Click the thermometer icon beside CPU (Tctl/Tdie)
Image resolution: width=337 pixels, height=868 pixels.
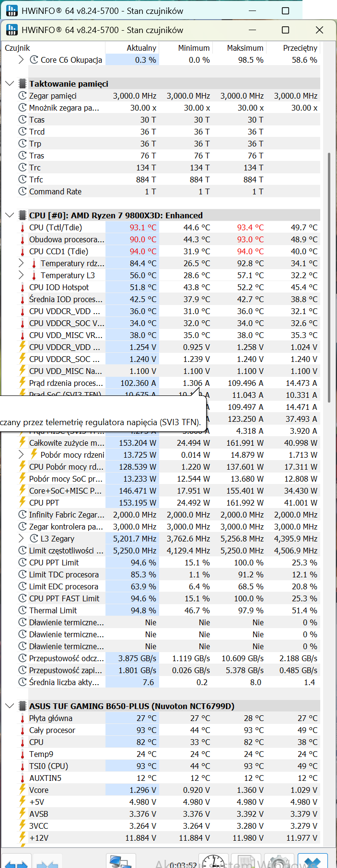pyautogui.click(x=22, y=227)
